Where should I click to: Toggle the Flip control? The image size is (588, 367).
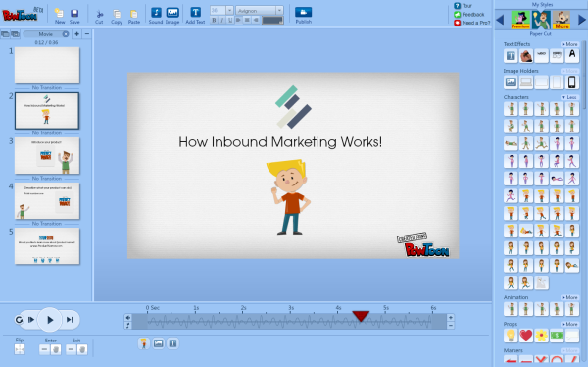(x=20, y=349)
